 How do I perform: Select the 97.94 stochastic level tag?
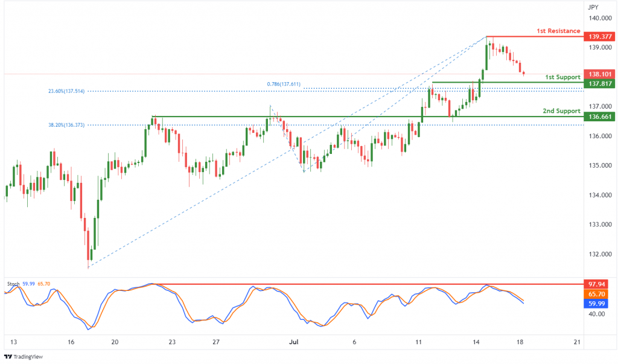[x=596, y=284]
